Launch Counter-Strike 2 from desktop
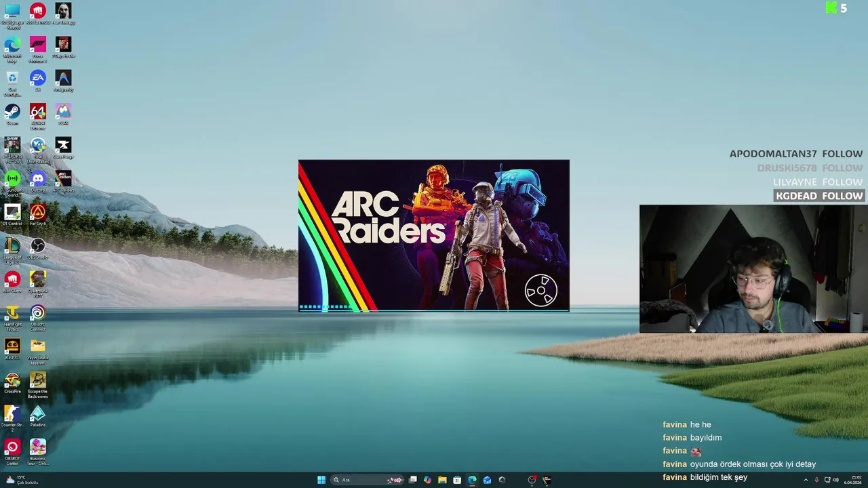 (x=12, y=419)
